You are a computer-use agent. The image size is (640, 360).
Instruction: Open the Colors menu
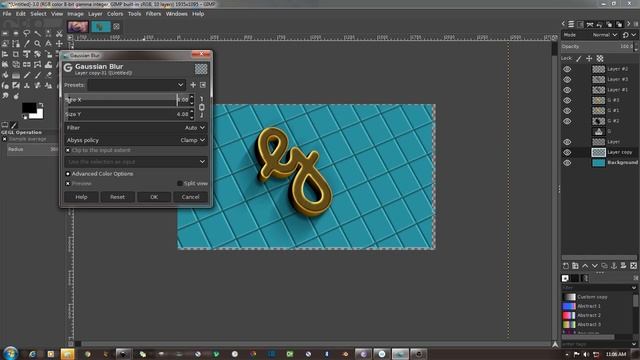click(x=115, y=14)
